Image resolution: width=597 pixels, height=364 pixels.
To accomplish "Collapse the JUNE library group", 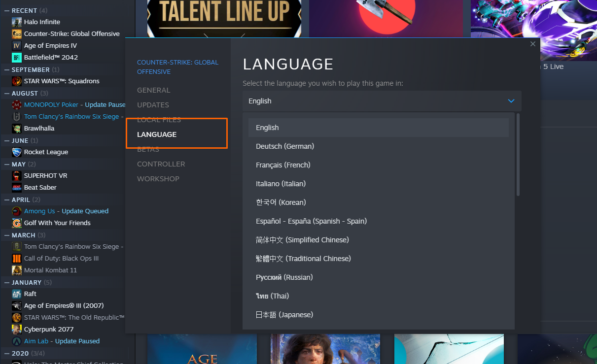I will [7, 141].
